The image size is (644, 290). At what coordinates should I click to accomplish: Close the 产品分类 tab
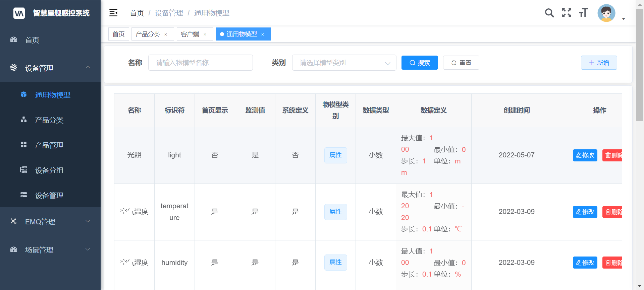tap(166, 34)
